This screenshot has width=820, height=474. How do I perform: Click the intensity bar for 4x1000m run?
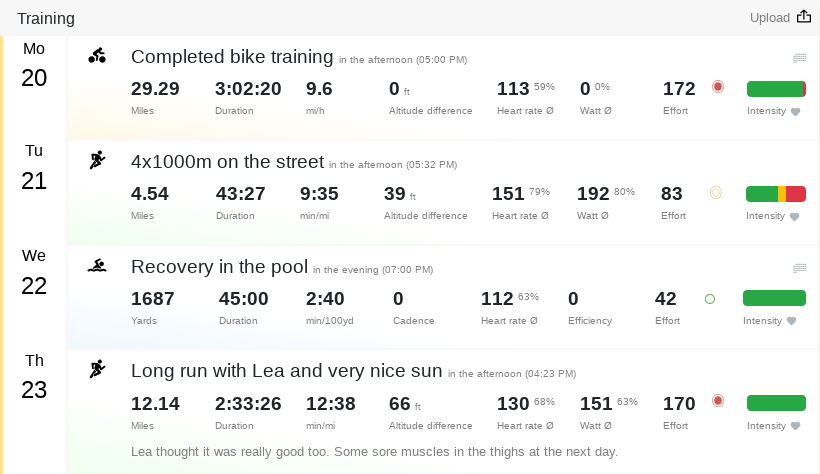point(776,193)
